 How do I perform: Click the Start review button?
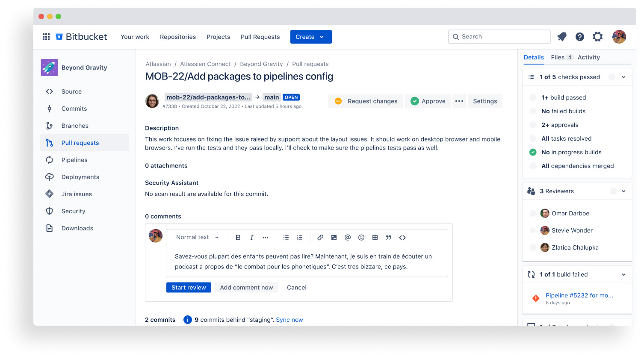[189, 288]
